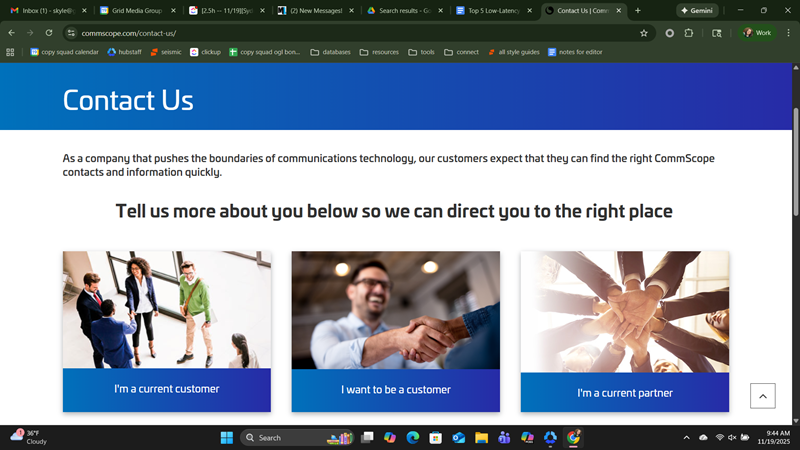Expand the resources bookmark folder
This screenshot has width=800, height=450.
(379, 52)
